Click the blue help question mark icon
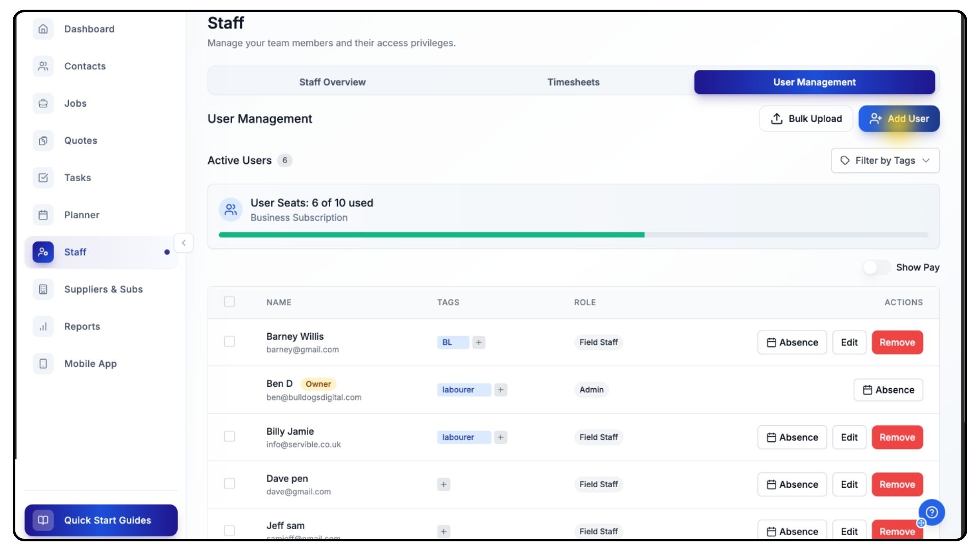The image size is (980, 551). point(932,512)
